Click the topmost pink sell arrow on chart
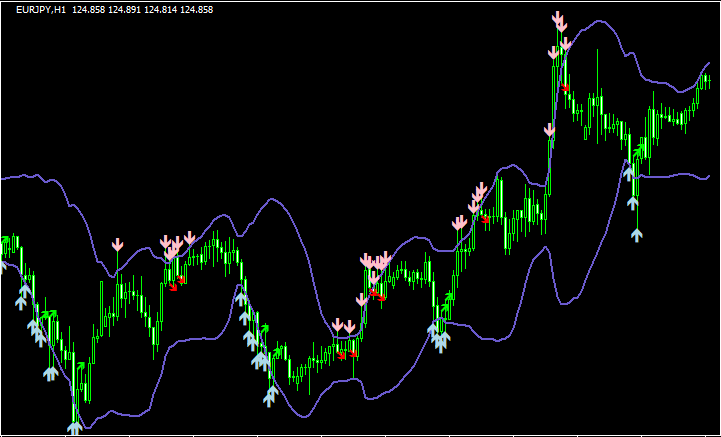 [x=559, y=19]
